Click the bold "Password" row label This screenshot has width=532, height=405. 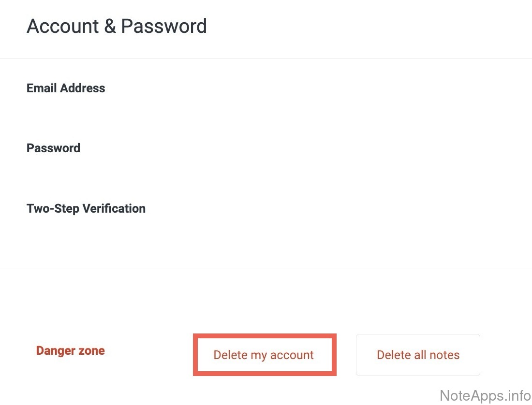coord(53,148)
